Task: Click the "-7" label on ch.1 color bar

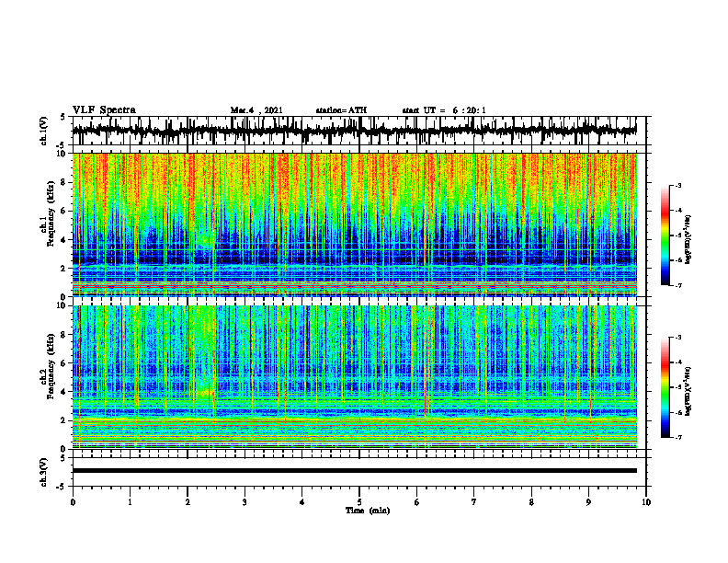Action: pyautogui.click(x=677, y=285)
